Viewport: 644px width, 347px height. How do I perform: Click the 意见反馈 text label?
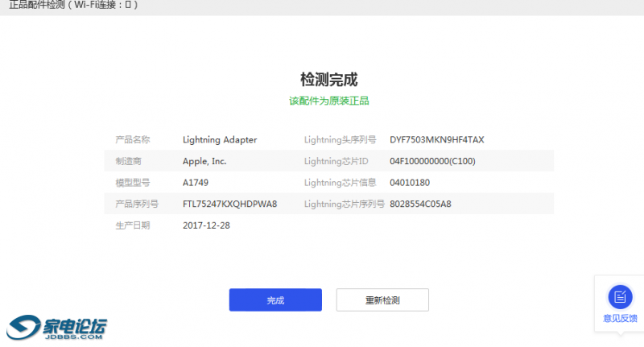point(620,318)
